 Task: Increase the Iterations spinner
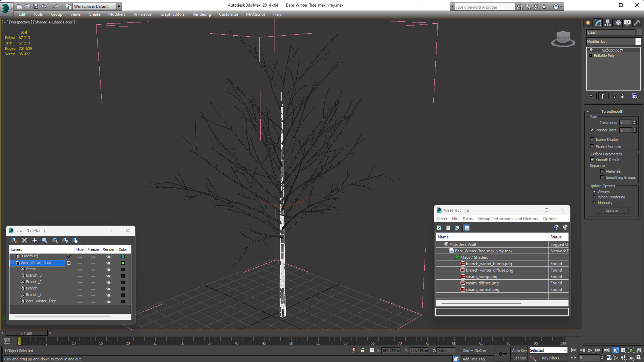(x=634, y=121)
